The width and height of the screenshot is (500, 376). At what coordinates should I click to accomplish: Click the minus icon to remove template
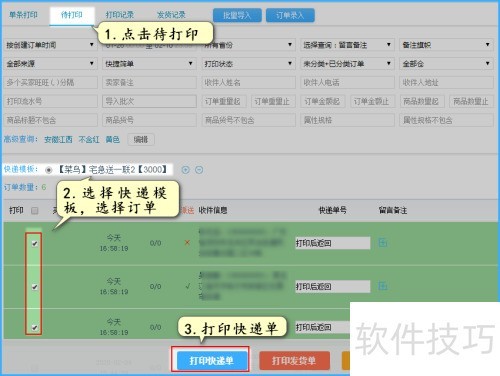point(199,170)
